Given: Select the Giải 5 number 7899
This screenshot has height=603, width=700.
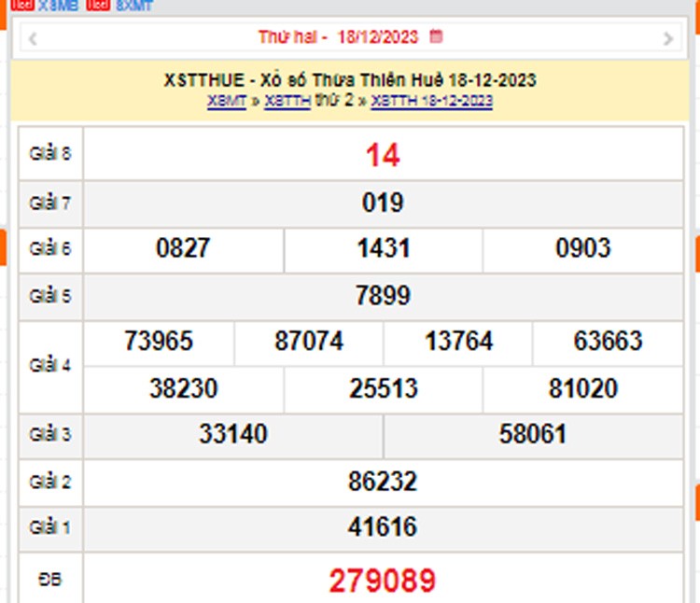Looking at the screenshot, I should point(383,296).
